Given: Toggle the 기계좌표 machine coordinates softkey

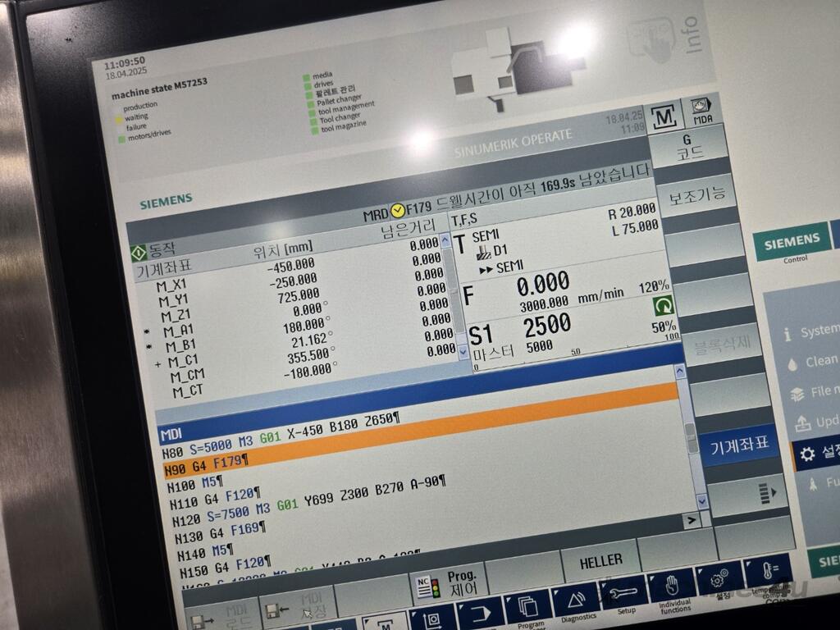Looking at the screenshot, I should click(x=740, y=445).
